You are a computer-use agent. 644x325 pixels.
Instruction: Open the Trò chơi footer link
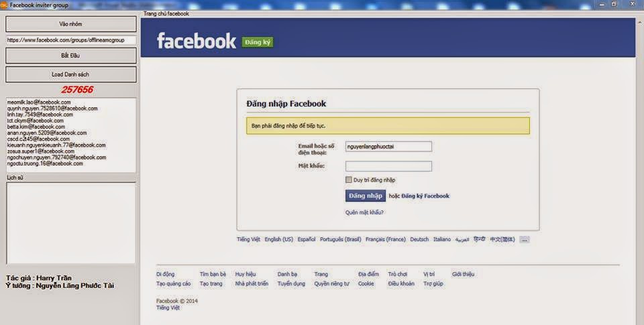(398, 274)
